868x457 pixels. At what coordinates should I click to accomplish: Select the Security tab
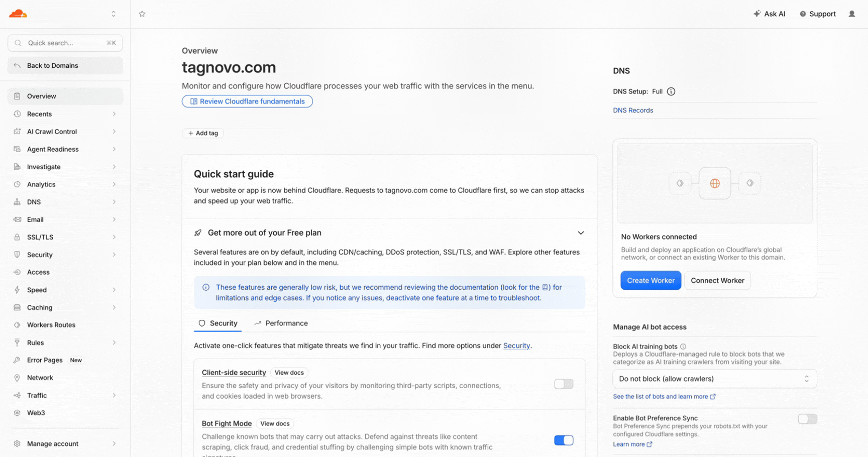(x=218, y=323)
